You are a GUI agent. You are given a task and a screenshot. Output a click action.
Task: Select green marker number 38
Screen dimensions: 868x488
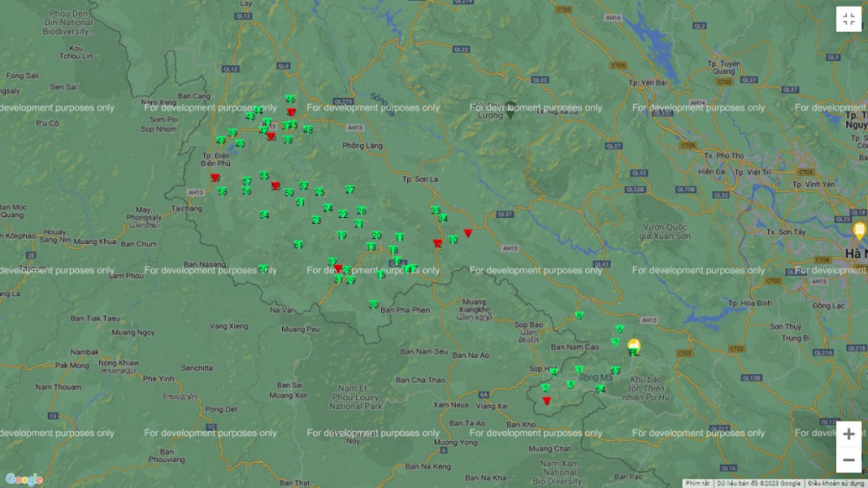tap(287, 140)
